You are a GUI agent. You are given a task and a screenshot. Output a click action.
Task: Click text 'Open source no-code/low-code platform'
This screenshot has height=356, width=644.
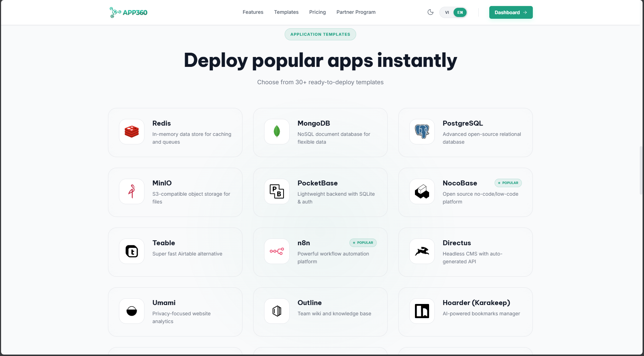[480, 198]
